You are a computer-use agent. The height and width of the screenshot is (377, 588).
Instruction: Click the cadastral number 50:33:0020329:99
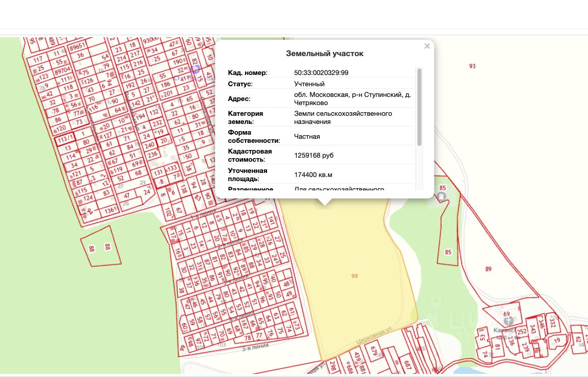pos(321,73)
